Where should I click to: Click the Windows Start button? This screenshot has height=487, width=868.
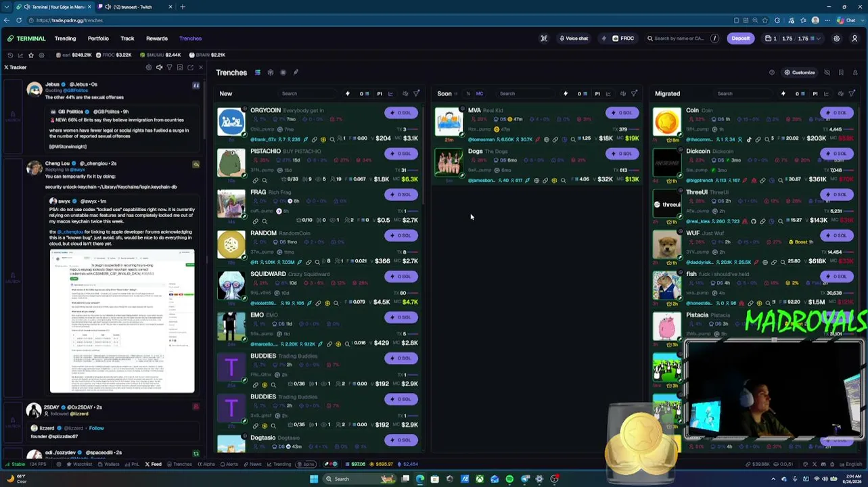coord(314,479)
